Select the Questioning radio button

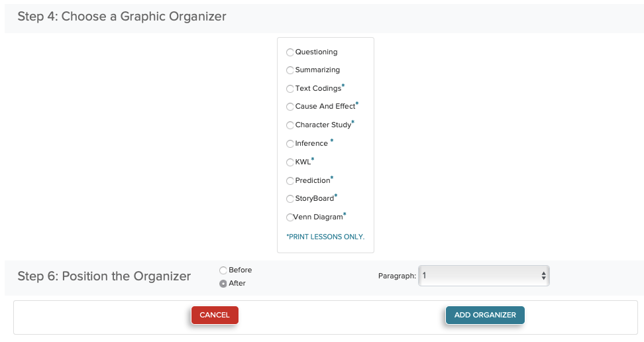(290, 52)
